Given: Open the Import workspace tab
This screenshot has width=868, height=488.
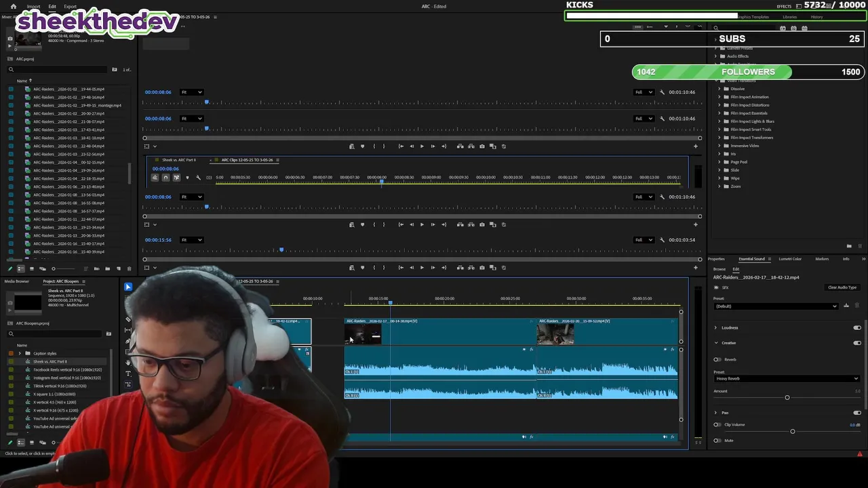Looking at the screenshot, I should [x=33, y=7].
